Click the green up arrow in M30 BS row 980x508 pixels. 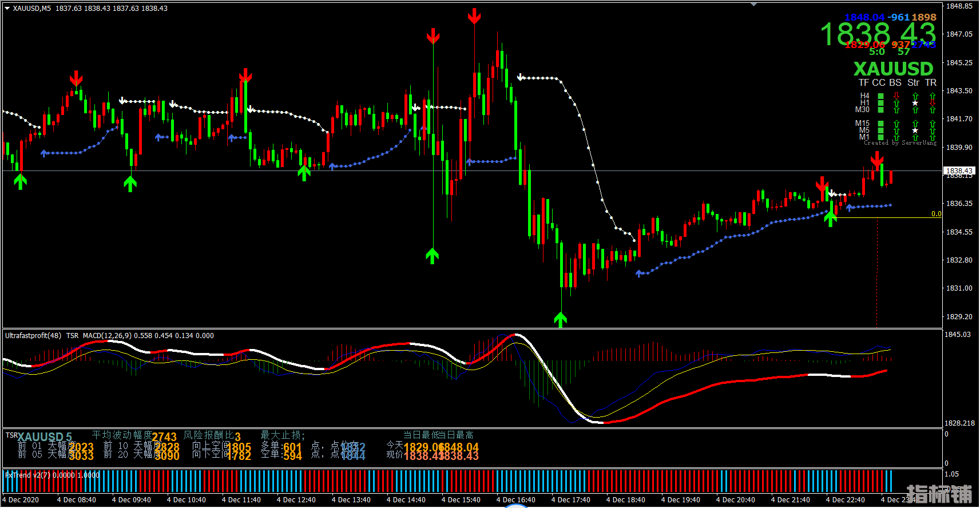point(896,110)
